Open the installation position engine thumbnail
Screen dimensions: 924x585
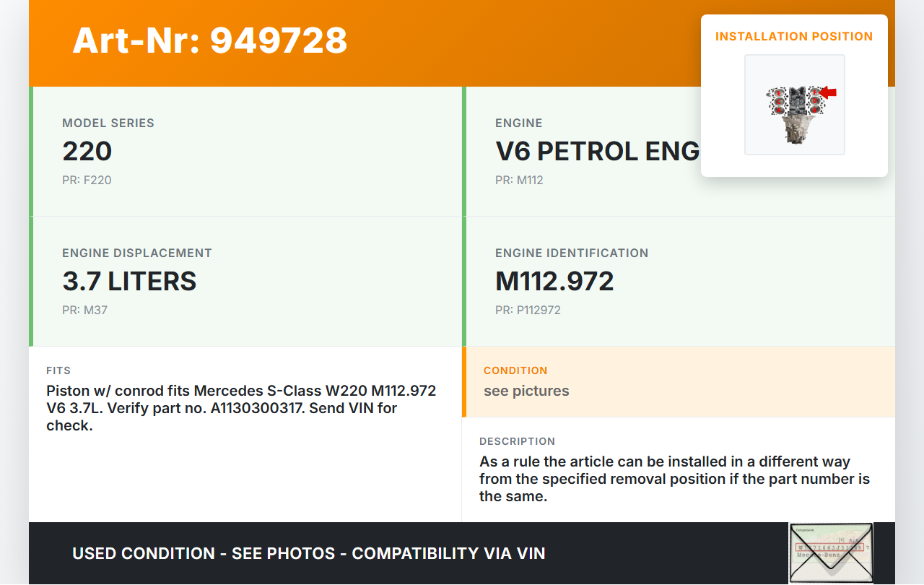[795, 105]
